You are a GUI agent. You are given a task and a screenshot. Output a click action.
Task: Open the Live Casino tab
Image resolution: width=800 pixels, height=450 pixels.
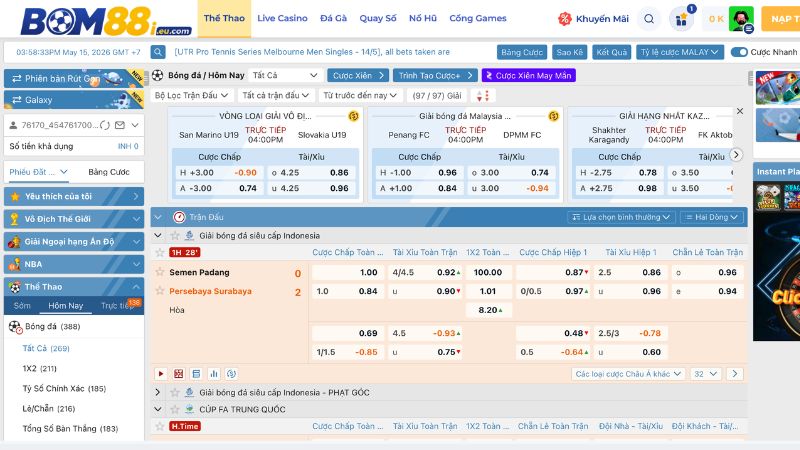[282, 18]
